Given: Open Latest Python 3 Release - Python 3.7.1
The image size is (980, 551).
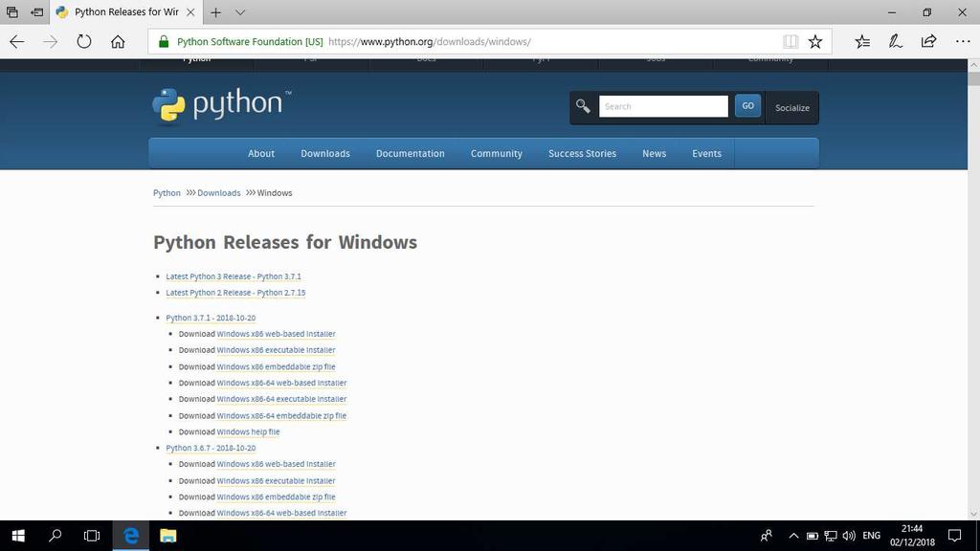Looking at the screenshot, I should pos(234,276).
